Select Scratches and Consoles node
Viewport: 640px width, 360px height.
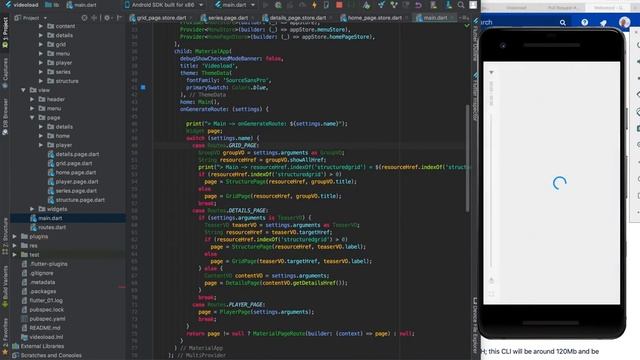click(x=47, y=355)
